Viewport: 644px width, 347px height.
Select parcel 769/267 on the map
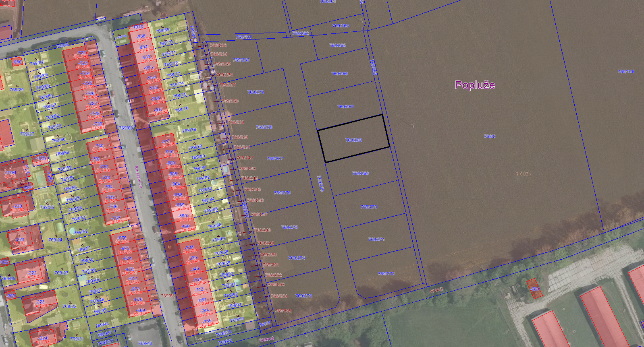[345, 107]
